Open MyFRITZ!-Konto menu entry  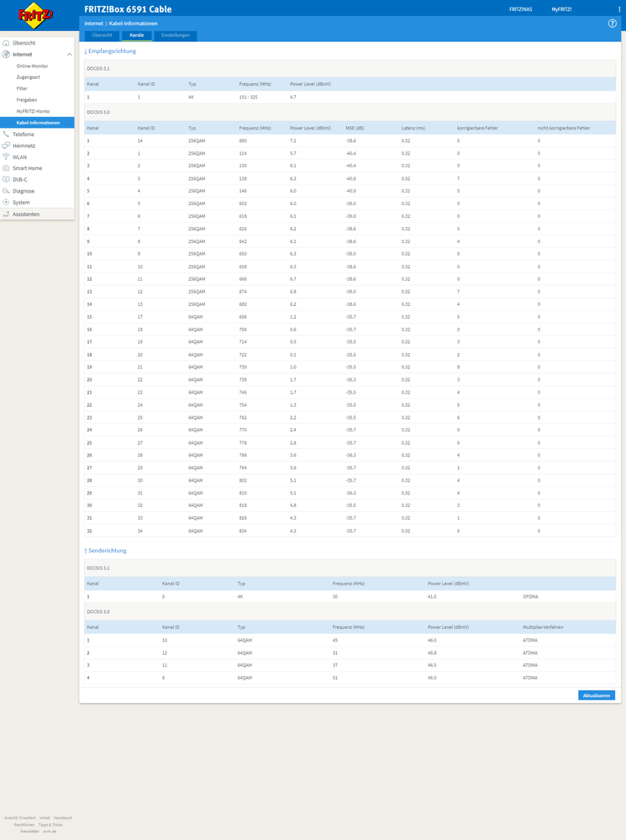point(33,112)
